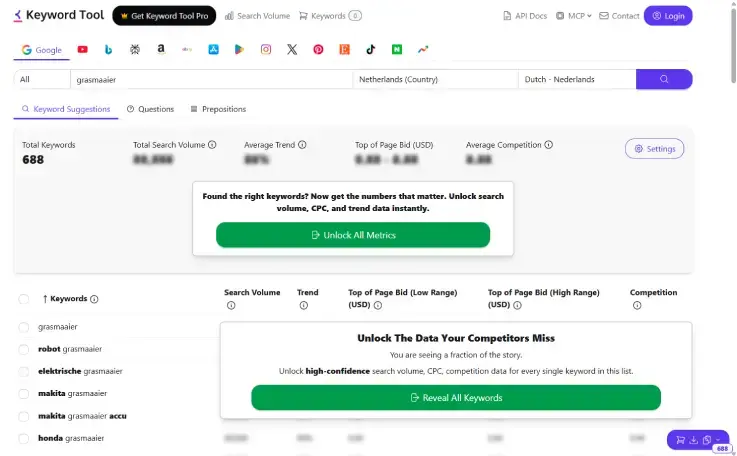Click the Reveal All Keywords button
Viewport: 737px width, 456px height.
456,398
